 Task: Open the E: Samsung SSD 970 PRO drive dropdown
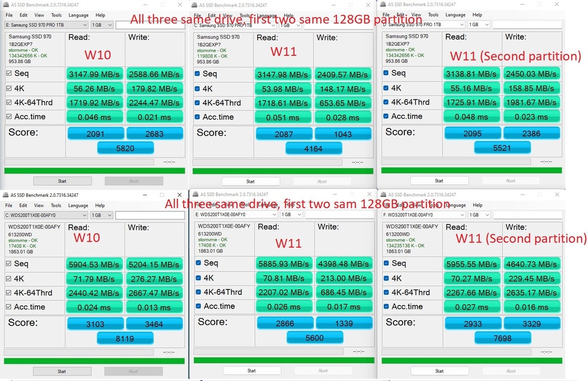(x=46, y=25)
